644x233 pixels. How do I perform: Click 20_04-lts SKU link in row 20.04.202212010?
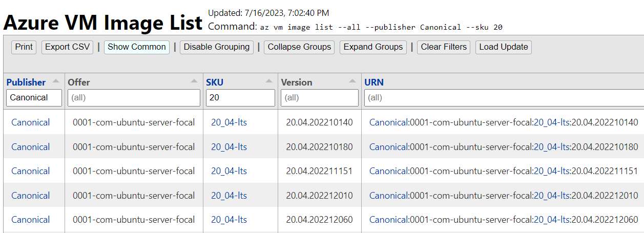229,196
